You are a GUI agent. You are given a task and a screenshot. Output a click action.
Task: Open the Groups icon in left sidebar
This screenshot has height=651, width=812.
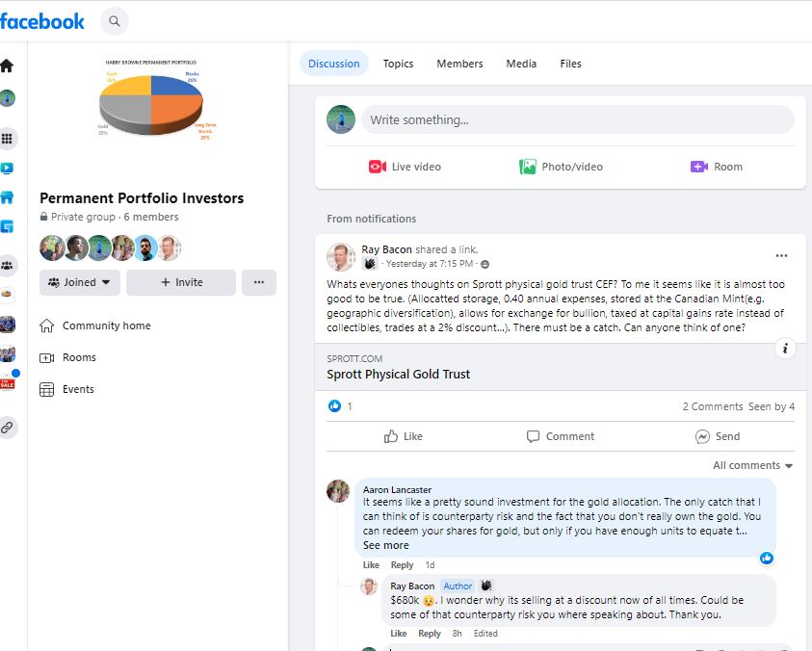(x=8, y=265)
